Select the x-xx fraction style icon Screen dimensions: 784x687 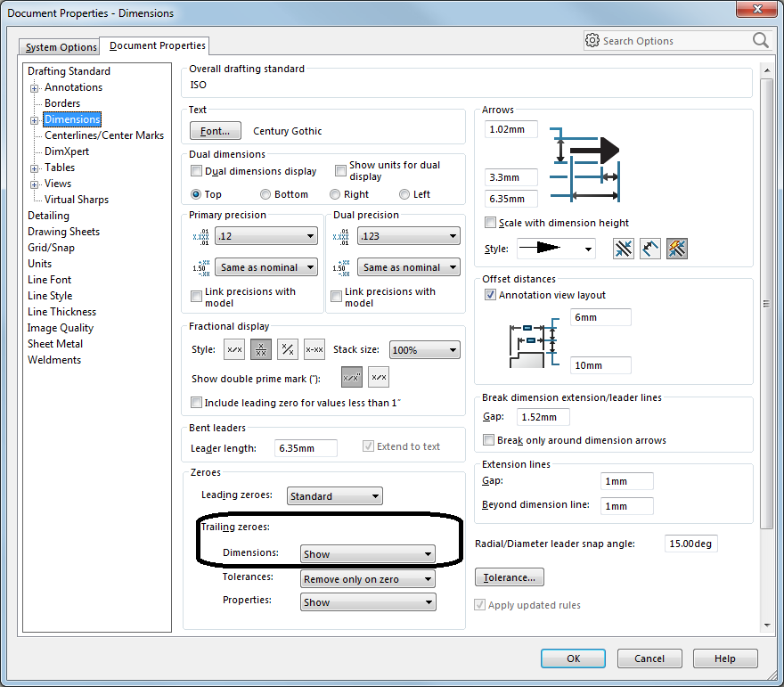click(x=314, y=350)
